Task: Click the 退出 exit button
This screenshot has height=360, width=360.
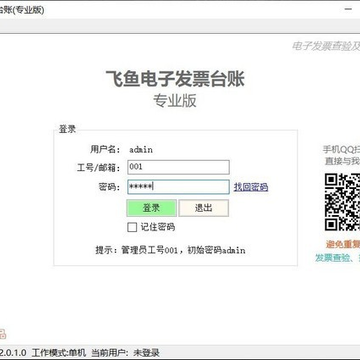Action: tap(204, 208)
